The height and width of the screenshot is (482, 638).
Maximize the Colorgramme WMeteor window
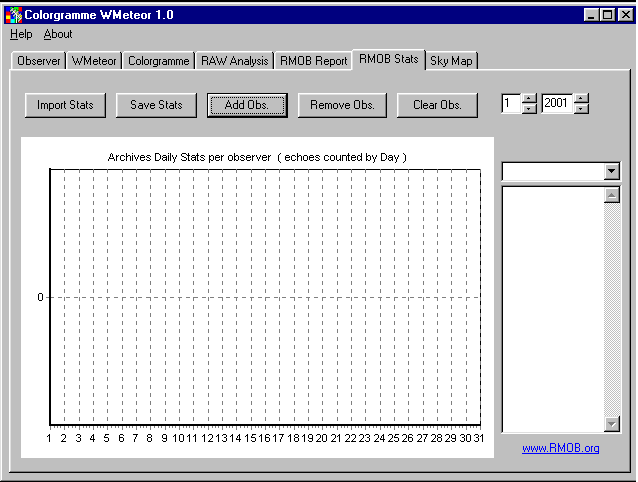tap(607, 15)
